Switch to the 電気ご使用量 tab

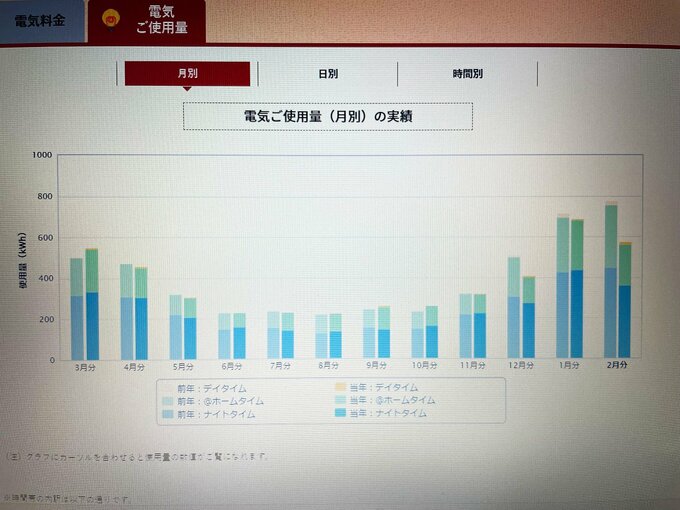pos(159,20)
